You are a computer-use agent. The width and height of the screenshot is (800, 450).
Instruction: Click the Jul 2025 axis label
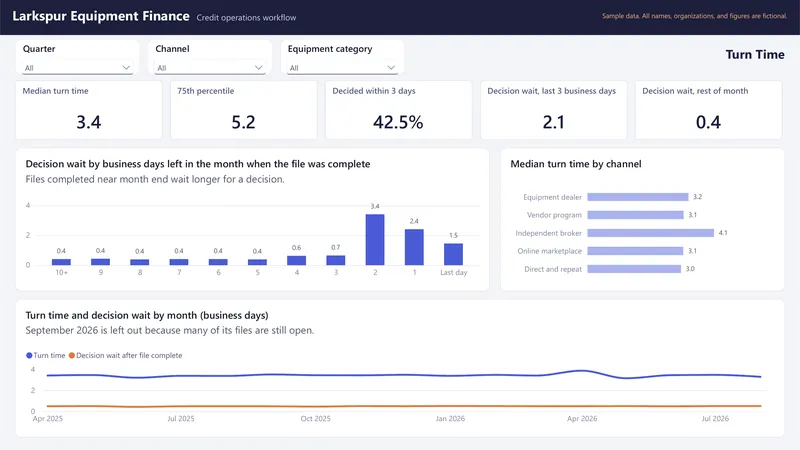pos(181,418)
